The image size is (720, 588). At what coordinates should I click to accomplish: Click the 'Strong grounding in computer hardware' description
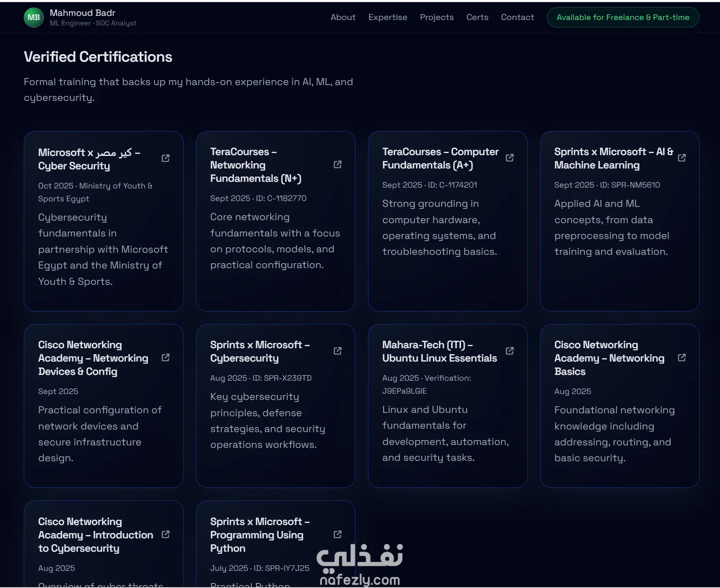(440, 228)
